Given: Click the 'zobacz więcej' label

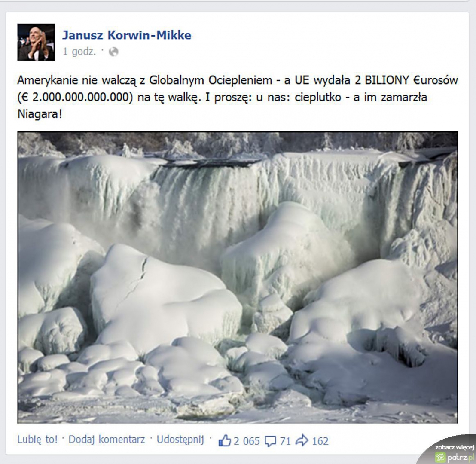Looking at the screenshot, I should pyautogui.click(x=455, y=447).
